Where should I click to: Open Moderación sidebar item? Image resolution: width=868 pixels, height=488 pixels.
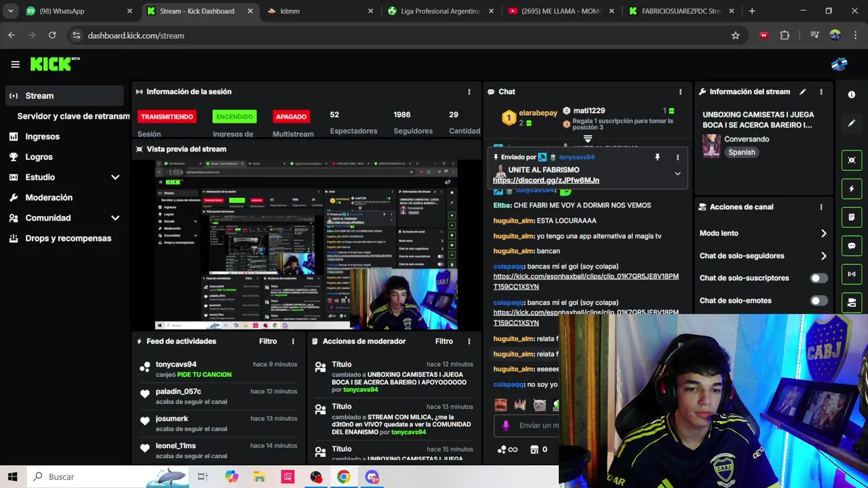(64, 197)
